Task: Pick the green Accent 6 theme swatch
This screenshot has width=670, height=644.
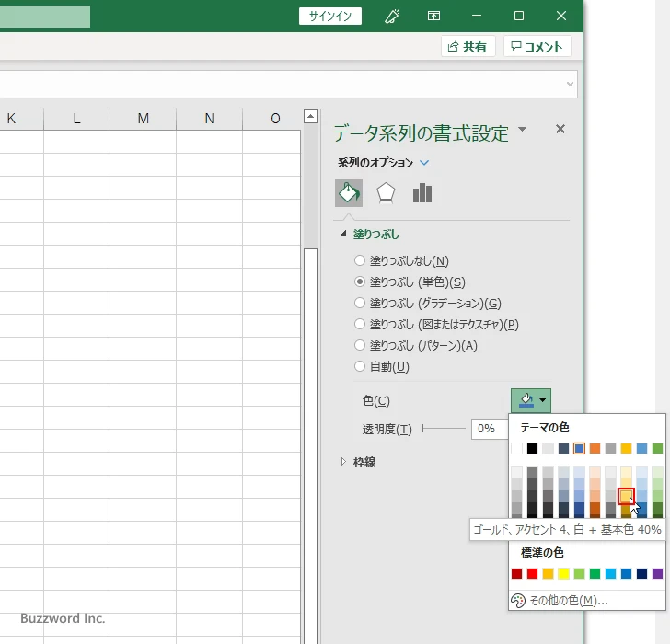Action: 658,448
